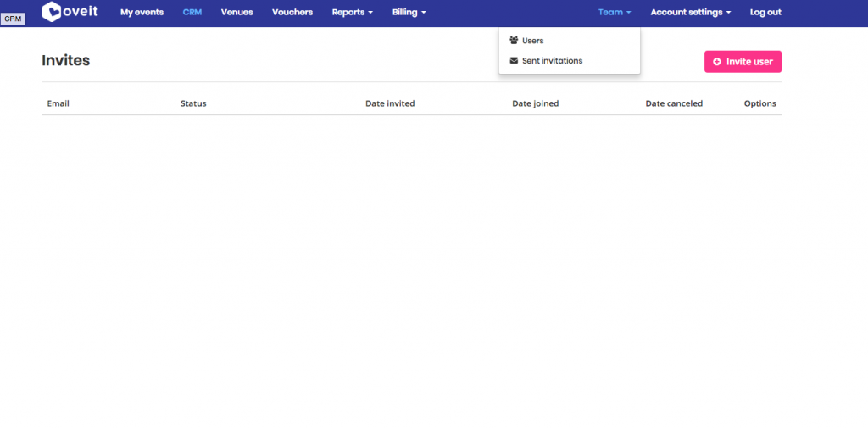The height and width of the screenshot is (428, 868).
Task: Click the Date joined column header
Action: tap(536, 103)
